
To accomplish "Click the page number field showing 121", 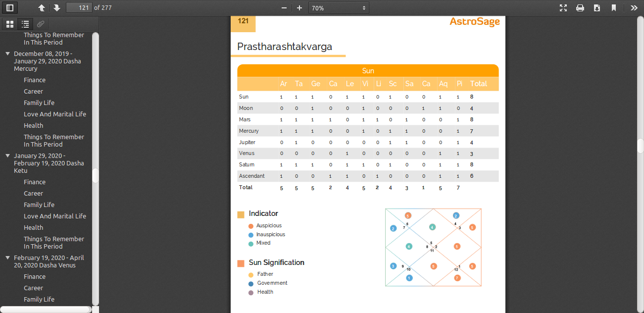I will pyautogui.click(x=79, y=8).
